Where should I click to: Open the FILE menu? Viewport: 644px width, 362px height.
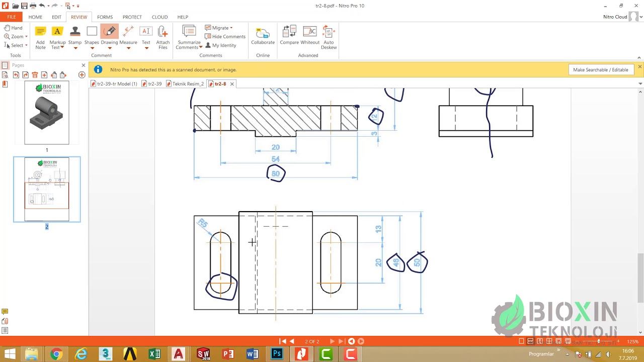tap(12, 17)
